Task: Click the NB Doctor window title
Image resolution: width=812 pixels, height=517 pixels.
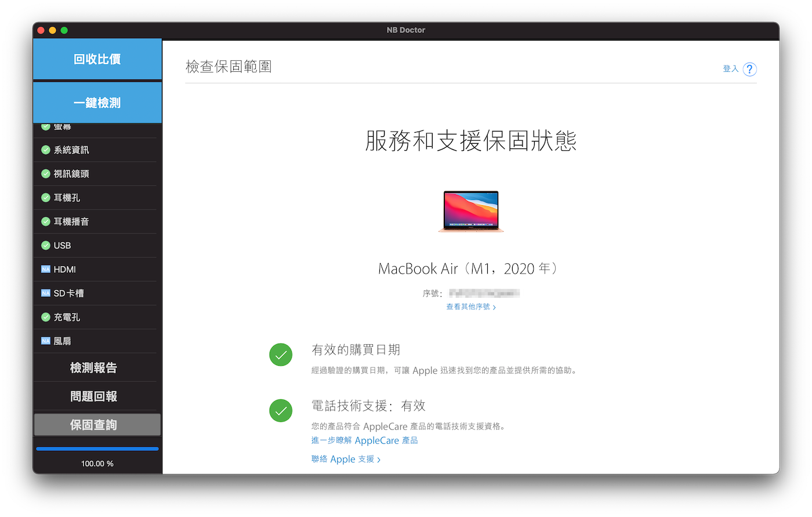Action: [406, 30]
